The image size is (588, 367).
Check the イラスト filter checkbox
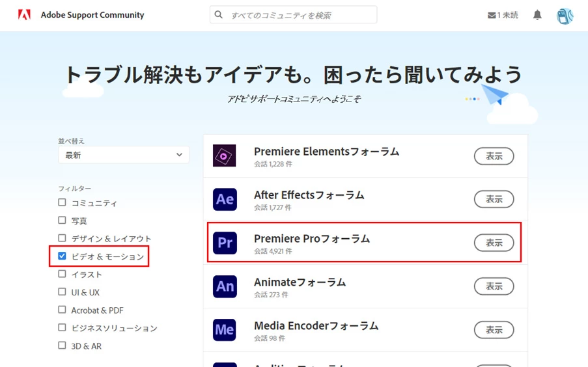[x=63, y=274]
